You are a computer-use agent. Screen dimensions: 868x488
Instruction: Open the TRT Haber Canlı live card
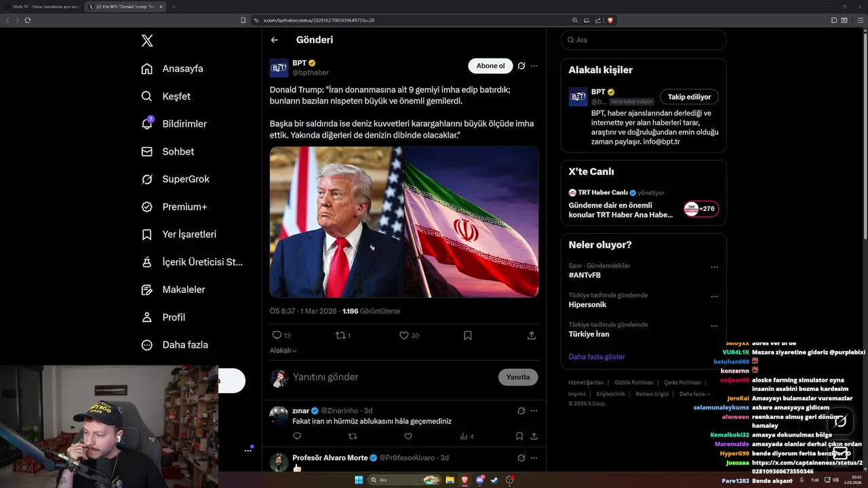pos(644,205)
